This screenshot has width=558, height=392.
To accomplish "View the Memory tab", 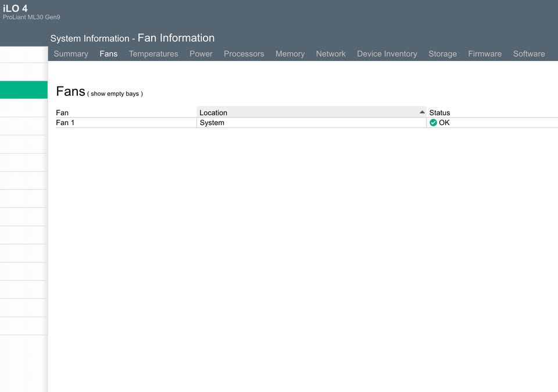I will (290, 53).
